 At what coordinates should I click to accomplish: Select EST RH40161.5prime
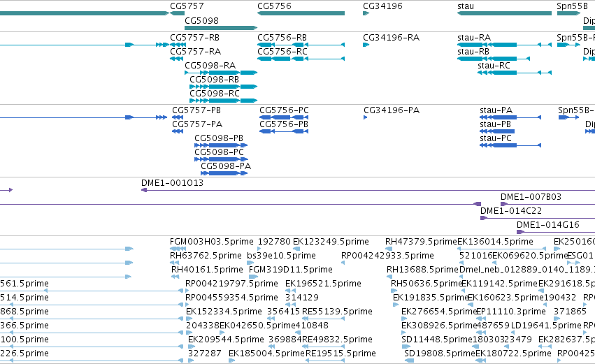207,270
